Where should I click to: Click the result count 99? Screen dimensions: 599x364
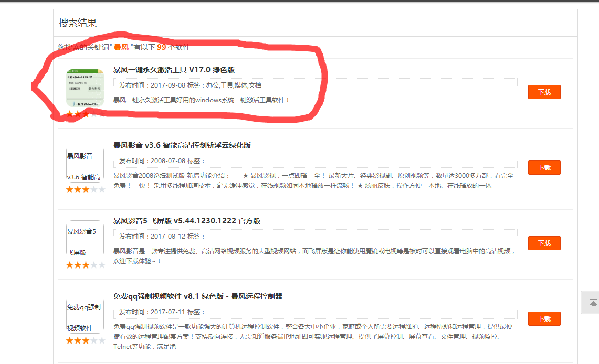coord(162,47)
